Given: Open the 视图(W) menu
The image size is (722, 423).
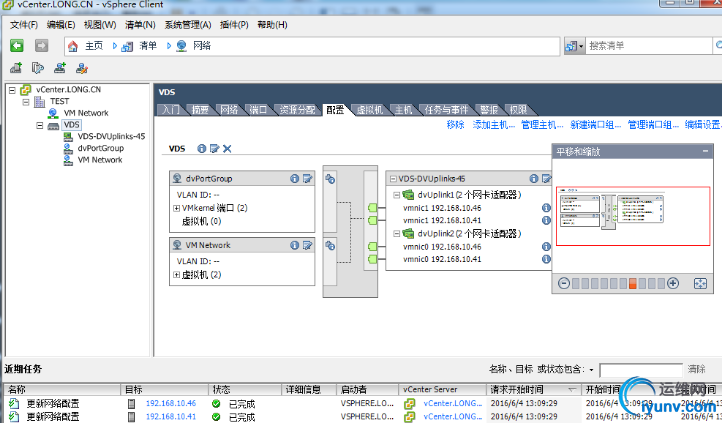Looking at the screenshot, I should tap(100, 25).
